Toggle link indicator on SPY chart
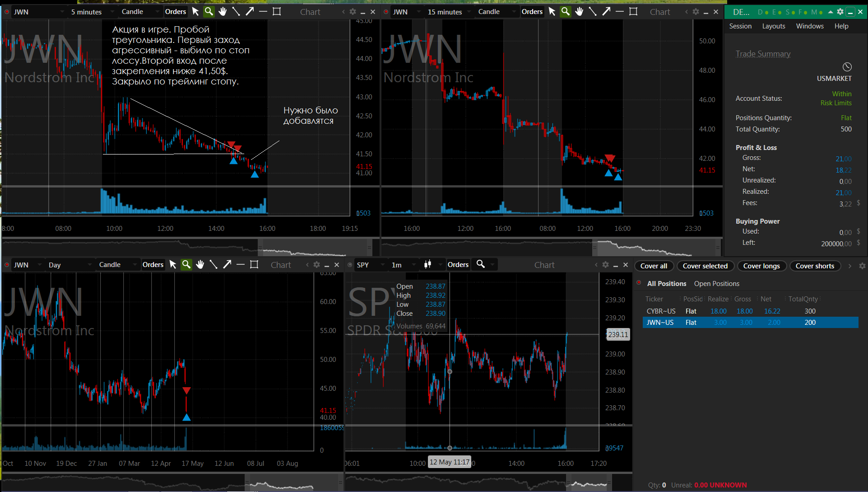 (350, 265)
